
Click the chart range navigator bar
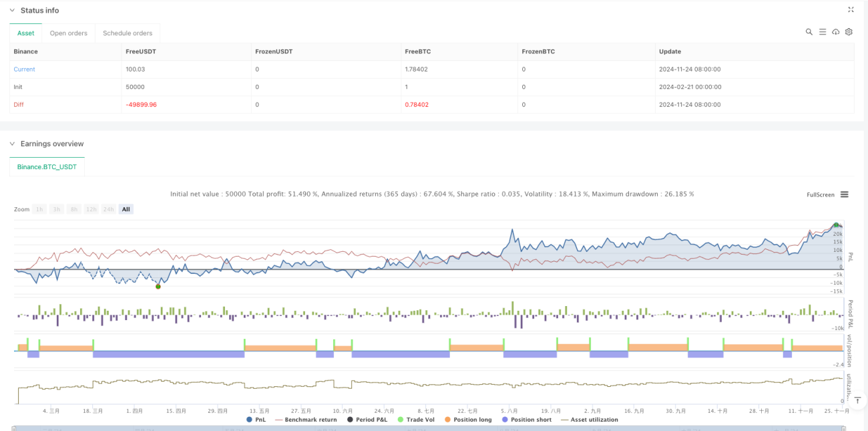tap(432, 428)
